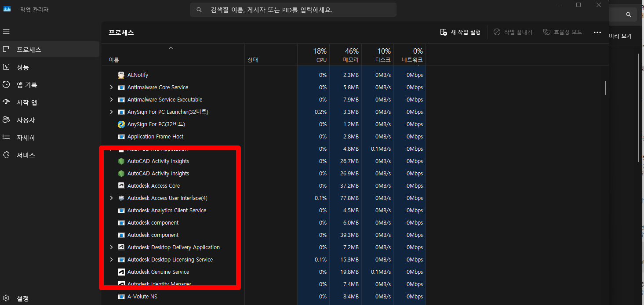Expand the Antimalware Service Executable row

111,100
